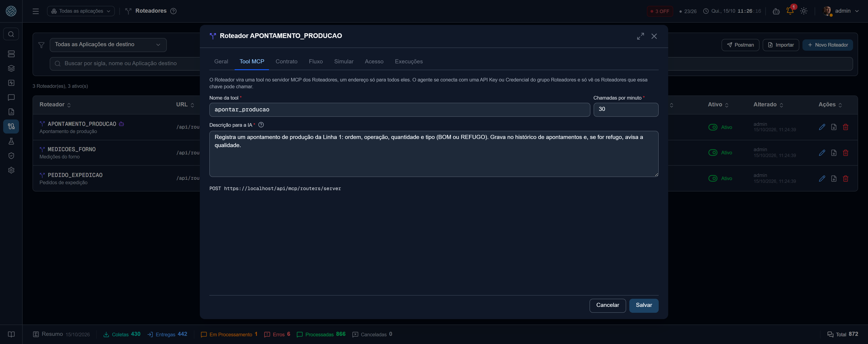Switch to the Fluxo tab
The width and height of the screenshot is (868, 344).
pos(316,61)
